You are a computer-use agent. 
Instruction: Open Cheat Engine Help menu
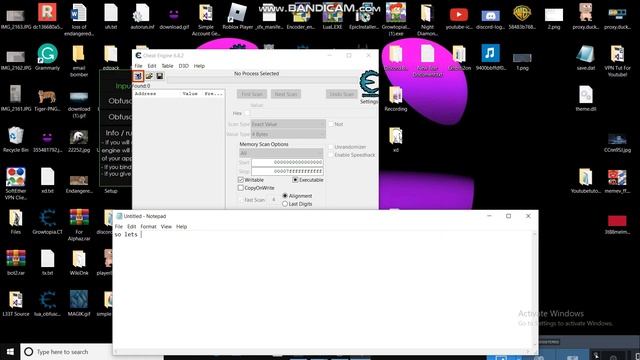tap(199, 66)
